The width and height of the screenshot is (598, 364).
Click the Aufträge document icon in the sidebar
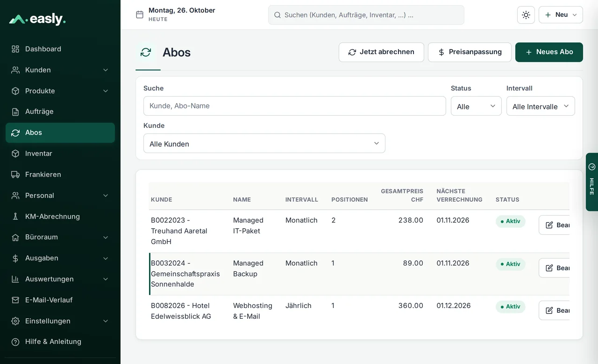pos(15,112)
